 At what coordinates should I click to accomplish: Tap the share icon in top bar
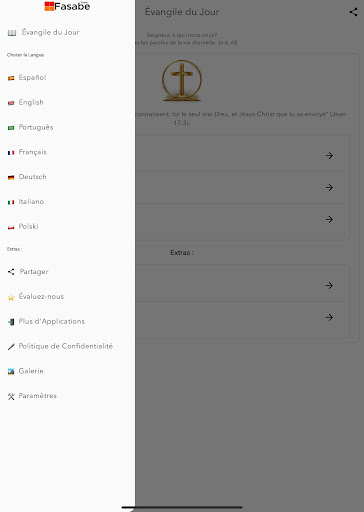tap(353, 12)
